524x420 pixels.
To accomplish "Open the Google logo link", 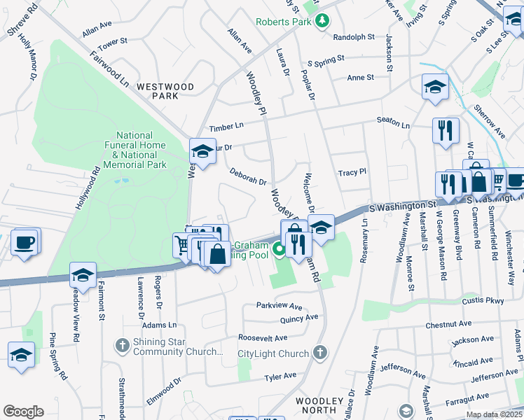I will (24, 412).
